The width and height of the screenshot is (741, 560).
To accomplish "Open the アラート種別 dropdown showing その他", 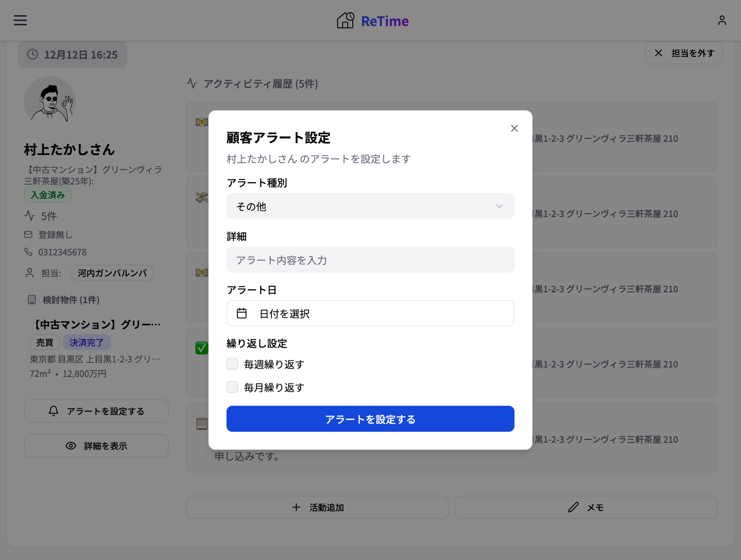I will (370, 206).
